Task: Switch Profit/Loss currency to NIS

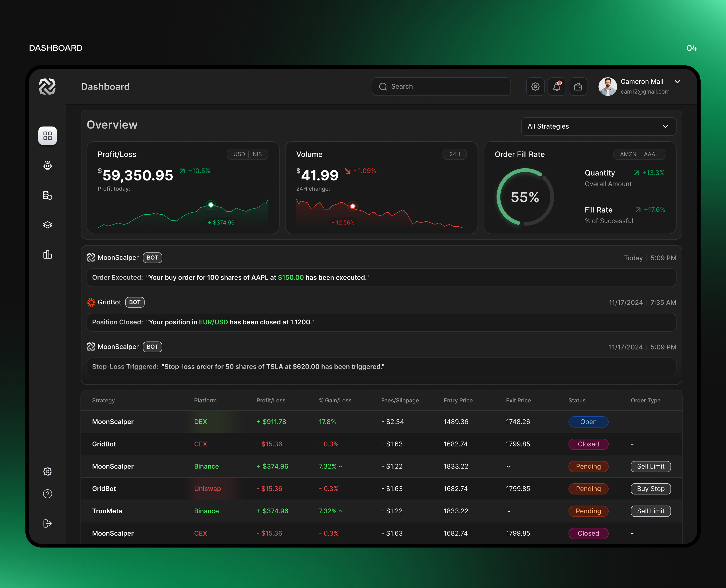Action: coord(257,154)
